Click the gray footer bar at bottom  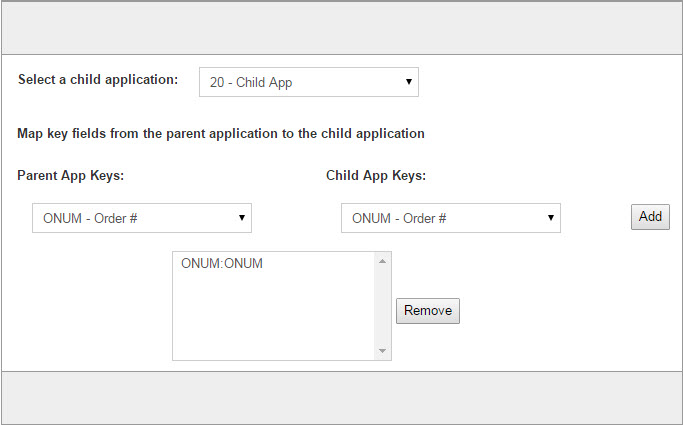(342, 397)
